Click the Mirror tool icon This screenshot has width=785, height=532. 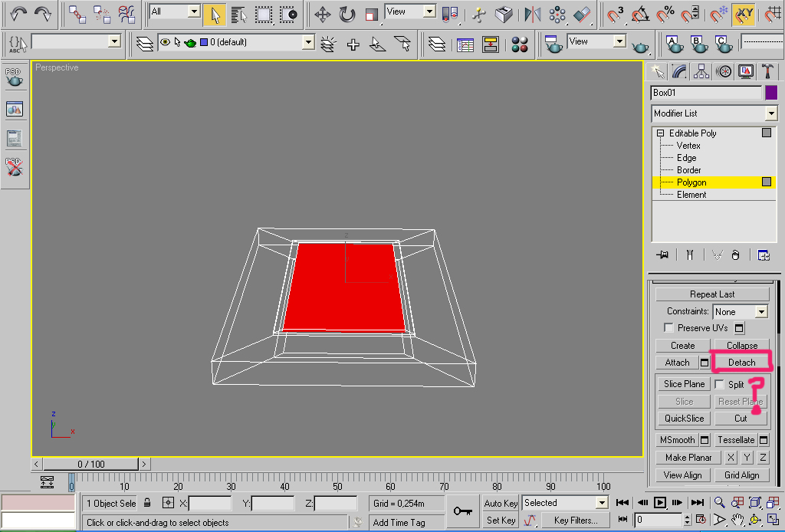click(x=532, y=15)
